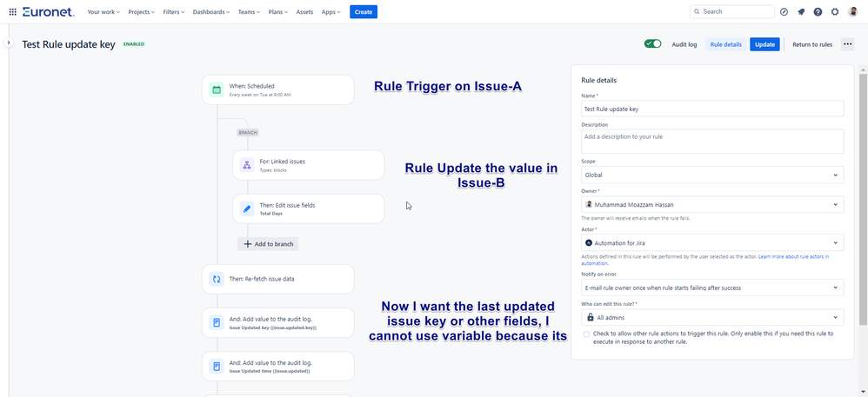Screen dimensions: 868x397
Task: Open the Owner dropdown
Action: 712,205
